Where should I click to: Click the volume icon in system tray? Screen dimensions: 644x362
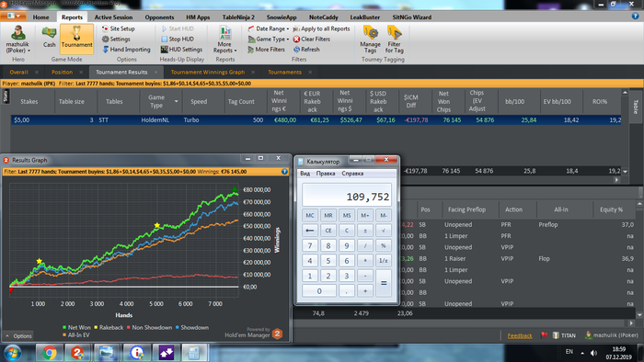(593, 353)
